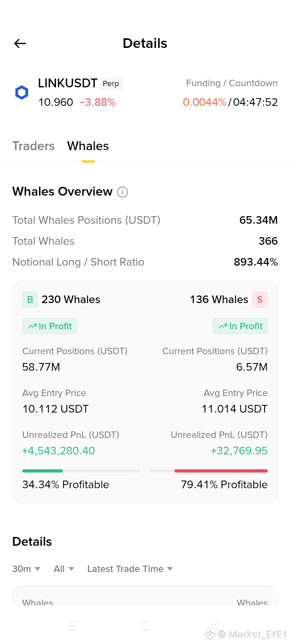Screen dimensions: 290x644
Task: Tap the long side In Profit tag
Action: (x=50, y=326)
